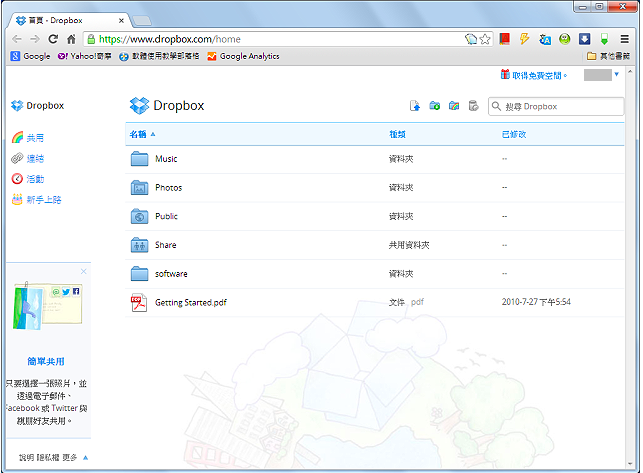
Task: Click the upload file icon
Action: click(x=415, y=106)
